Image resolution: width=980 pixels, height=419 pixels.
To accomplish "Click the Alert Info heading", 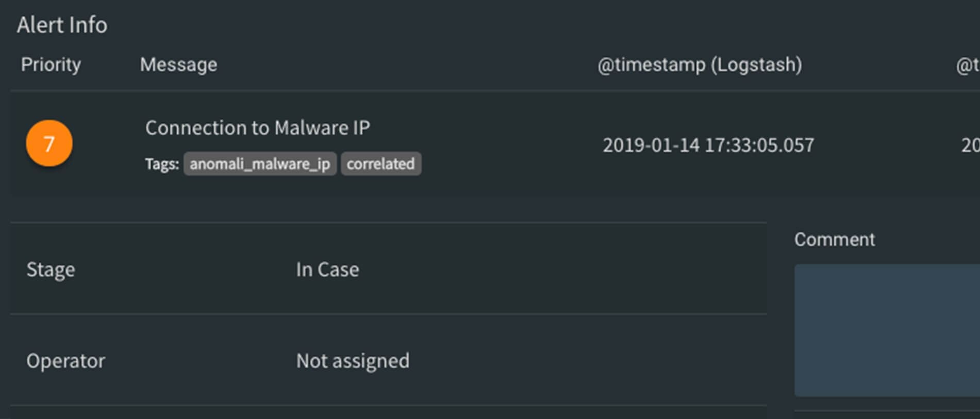I will 62,25.
